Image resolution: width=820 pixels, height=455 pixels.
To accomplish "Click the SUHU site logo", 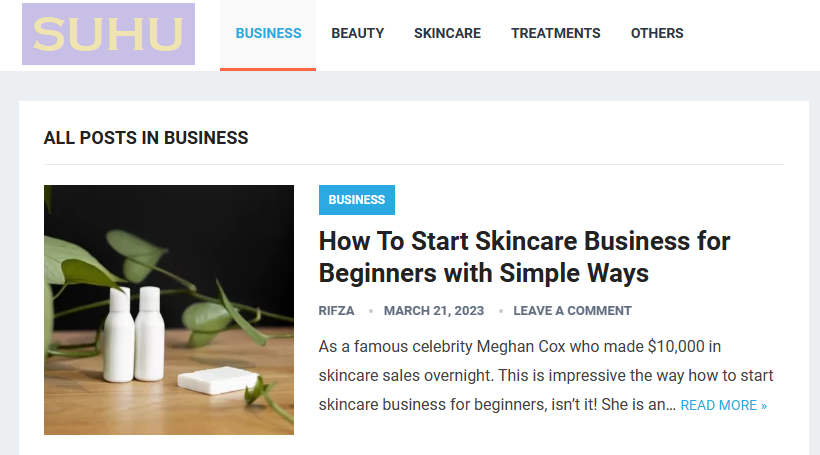I will [108, 34].
